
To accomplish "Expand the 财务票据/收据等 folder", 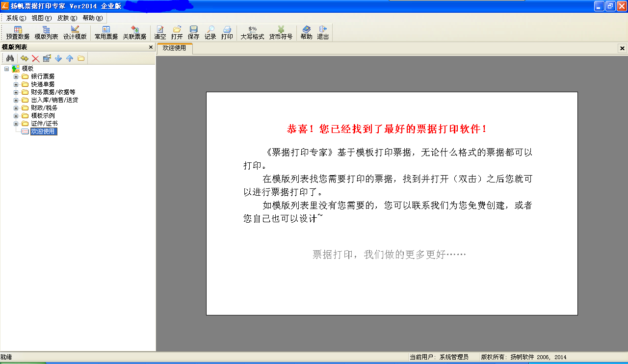I will point(16,92).
